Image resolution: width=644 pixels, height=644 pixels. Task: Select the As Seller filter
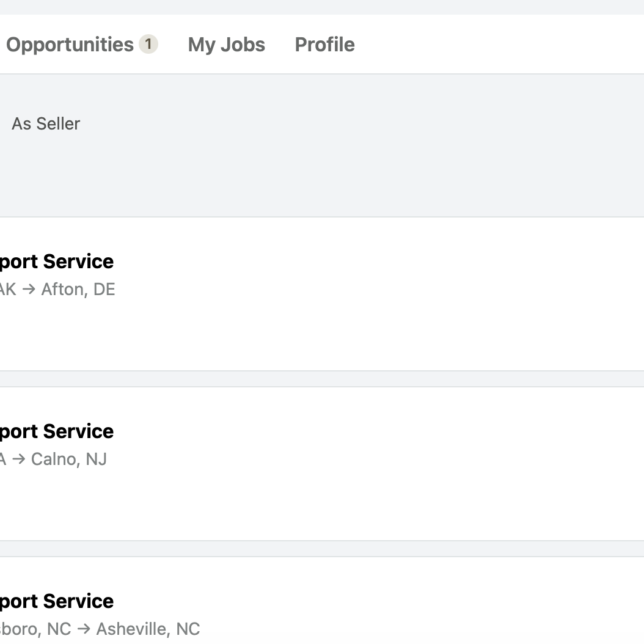46,123
